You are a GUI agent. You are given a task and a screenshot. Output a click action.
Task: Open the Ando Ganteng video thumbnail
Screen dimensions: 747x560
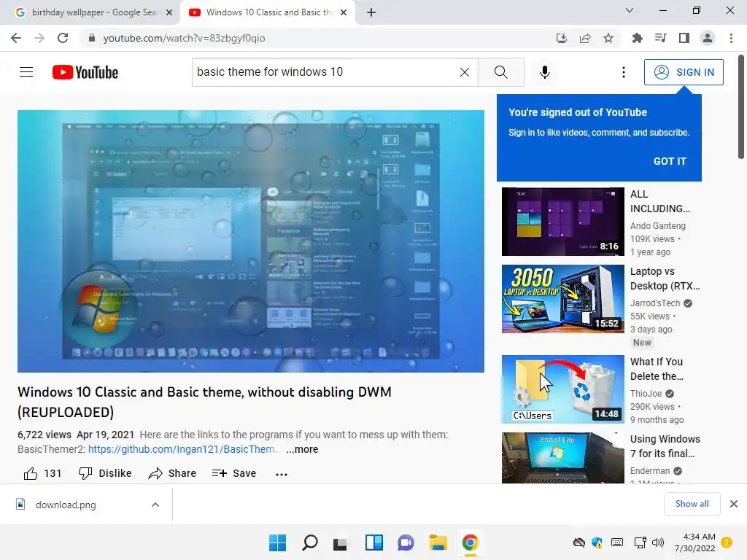coord(562,222)
